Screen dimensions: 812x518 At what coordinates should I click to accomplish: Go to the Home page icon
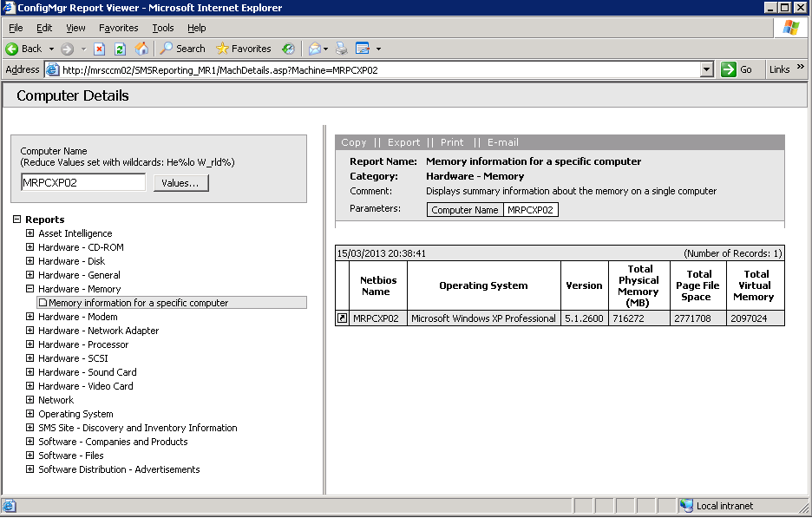click(141, 49)
